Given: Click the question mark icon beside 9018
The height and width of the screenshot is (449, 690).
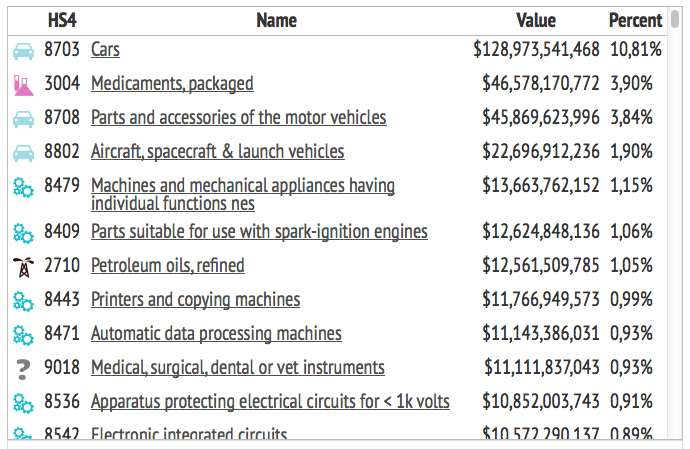Looking at the screenshot, I should pos(22,369).
